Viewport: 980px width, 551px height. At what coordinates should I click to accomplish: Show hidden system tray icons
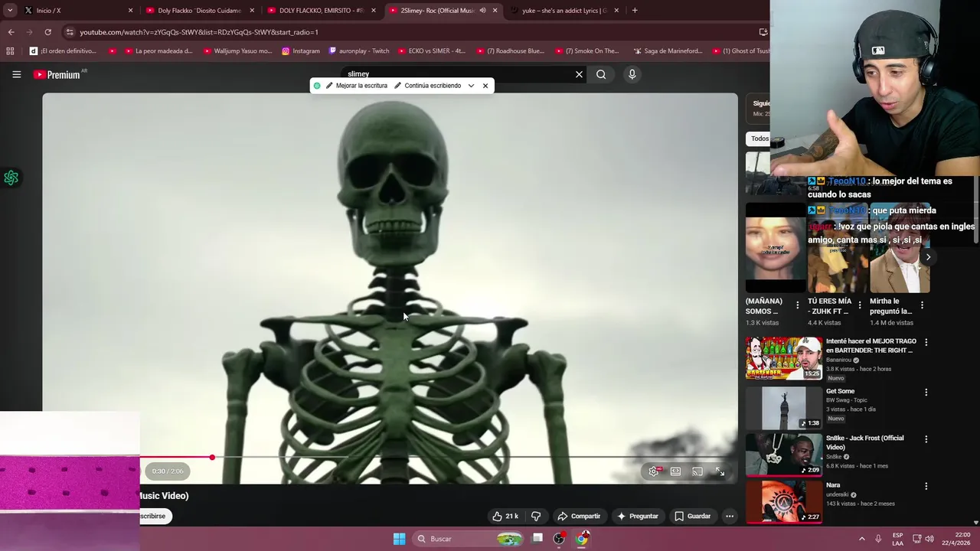tap(861, 539)
